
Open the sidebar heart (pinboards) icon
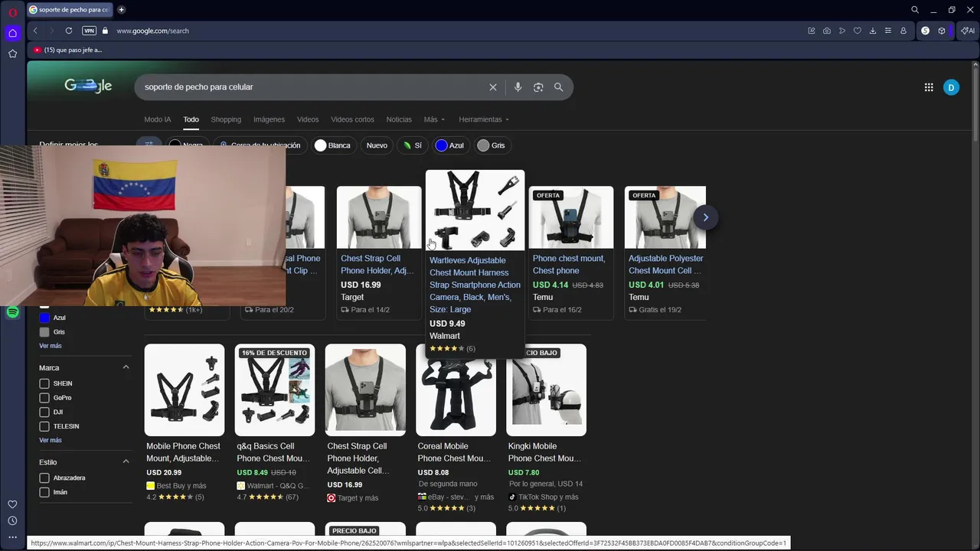[x=12, y=504]
